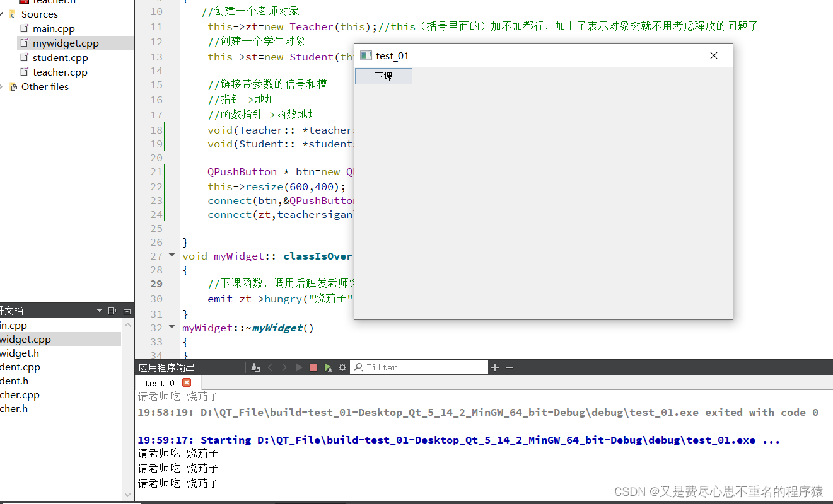Collapse the classIsOver function fold arrow
The height and width of the screenshot is (504, 833).
pyautogui.click(x=172, y=255)
